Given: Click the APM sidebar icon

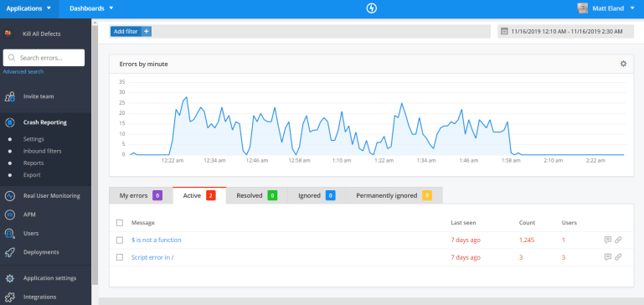Looking at the screenshot, I should coord(10,215).
